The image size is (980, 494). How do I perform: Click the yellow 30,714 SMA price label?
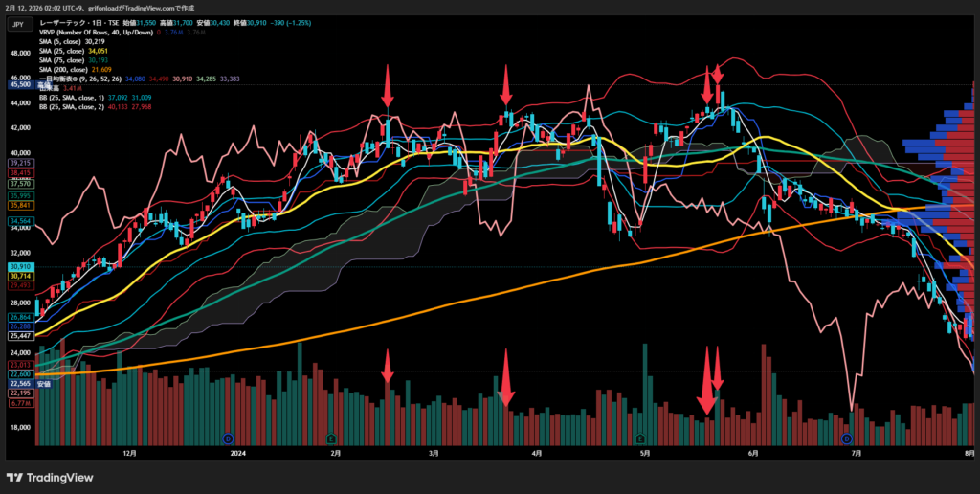pos(21,276)
